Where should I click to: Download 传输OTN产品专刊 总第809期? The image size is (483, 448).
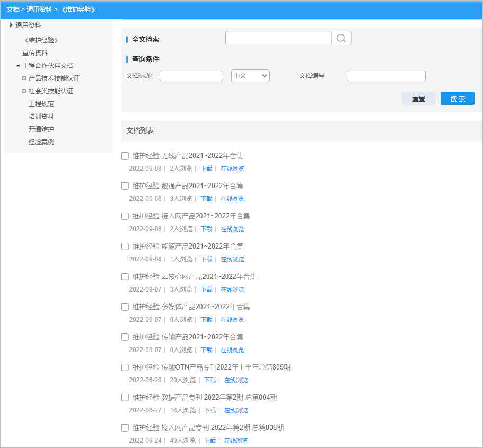(210, 380)
